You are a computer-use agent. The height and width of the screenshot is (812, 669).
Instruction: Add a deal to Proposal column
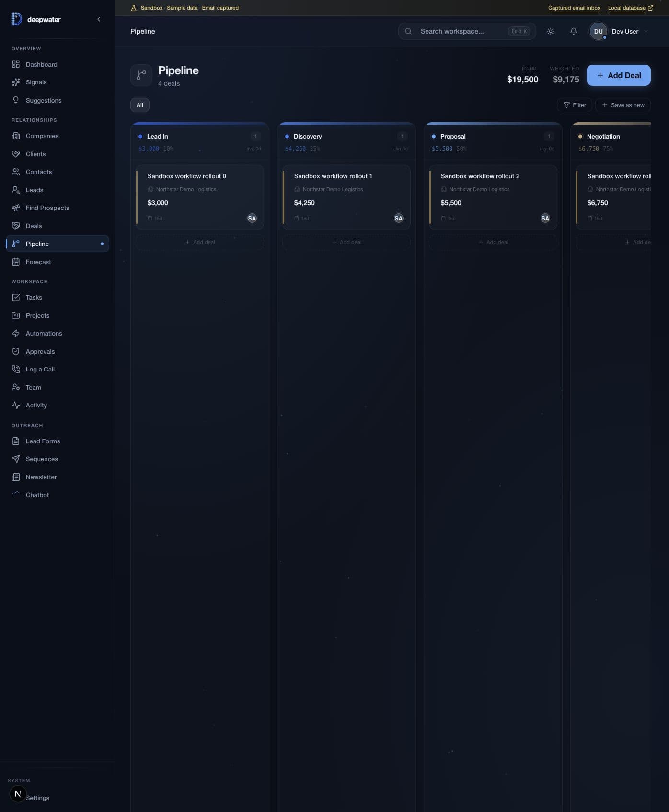pyautogui.click(x=493, y=242)
